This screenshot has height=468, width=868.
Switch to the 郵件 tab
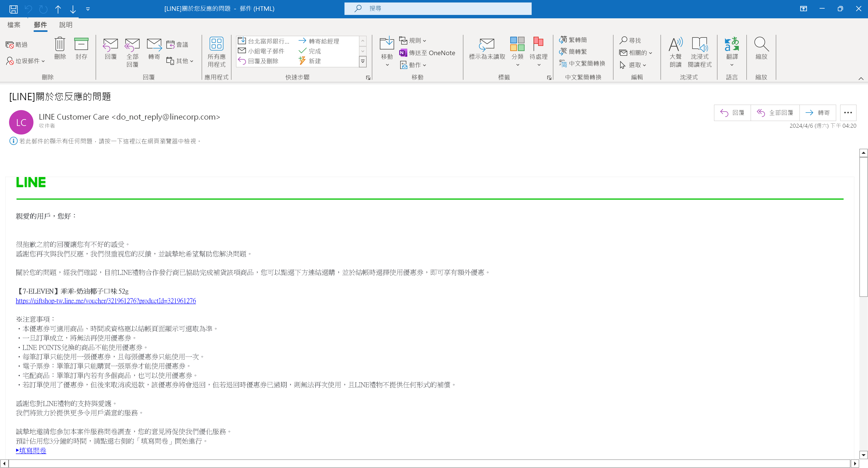pos(40,25)
